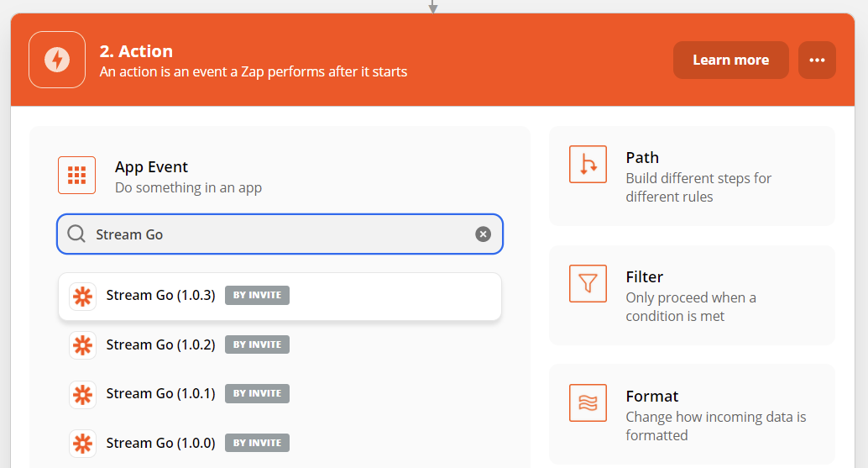This screenshot has width=868, height=468.
Task: Click the Stream Go (1.0.3) app icon
Action: point(82,296)
